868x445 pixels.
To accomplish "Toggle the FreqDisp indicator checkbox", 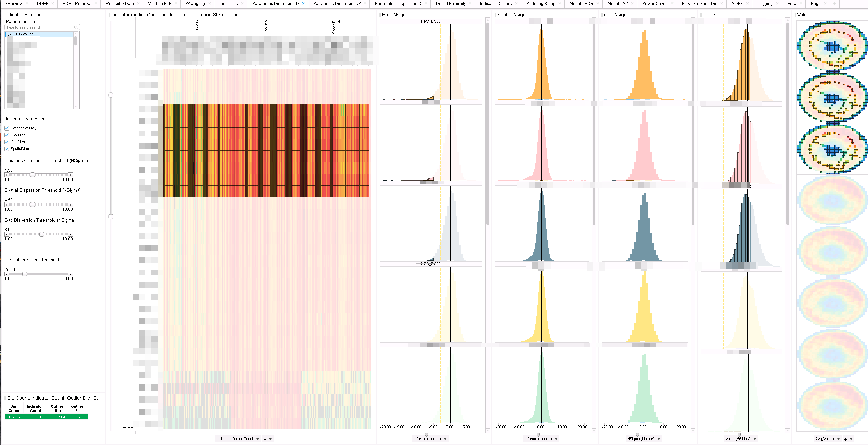I will coord(7,135).
